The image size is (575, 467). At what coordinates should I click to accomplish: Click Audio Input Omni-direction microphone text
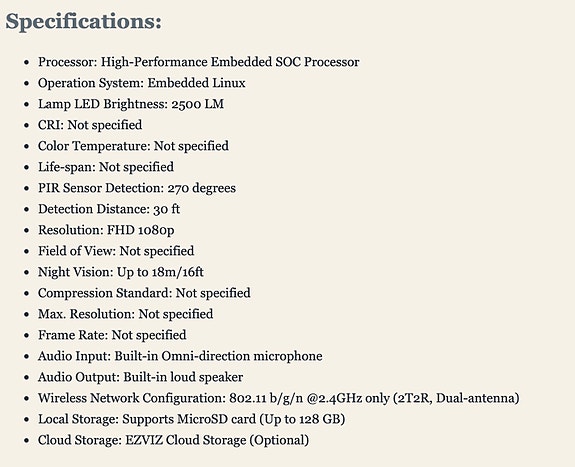click(x=180, y=356)
